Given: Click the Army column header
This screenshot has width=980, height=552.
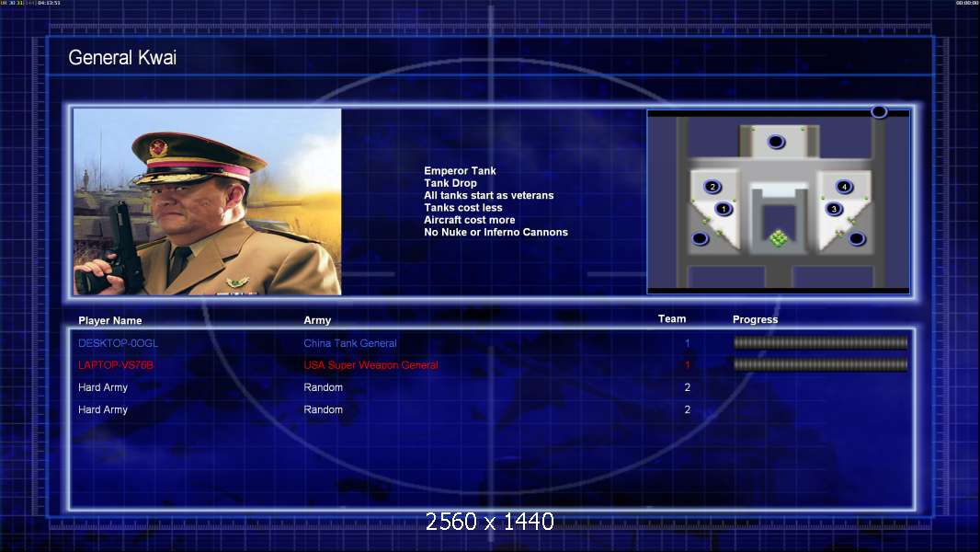Looking at the screenshot, I should pyautogui.click(x=317, y=320).
